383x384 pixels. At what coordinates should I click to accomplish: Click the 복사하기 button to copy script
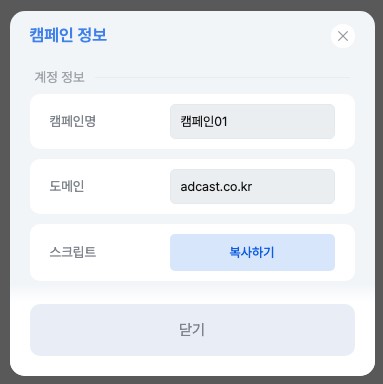pyautogui.click(x=252, y=252)
